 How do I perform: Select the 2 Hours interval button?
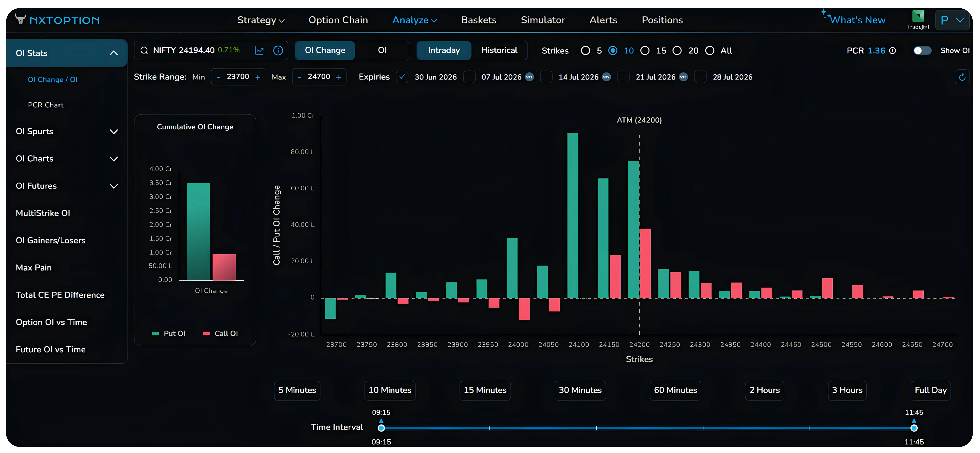[765, 391]
